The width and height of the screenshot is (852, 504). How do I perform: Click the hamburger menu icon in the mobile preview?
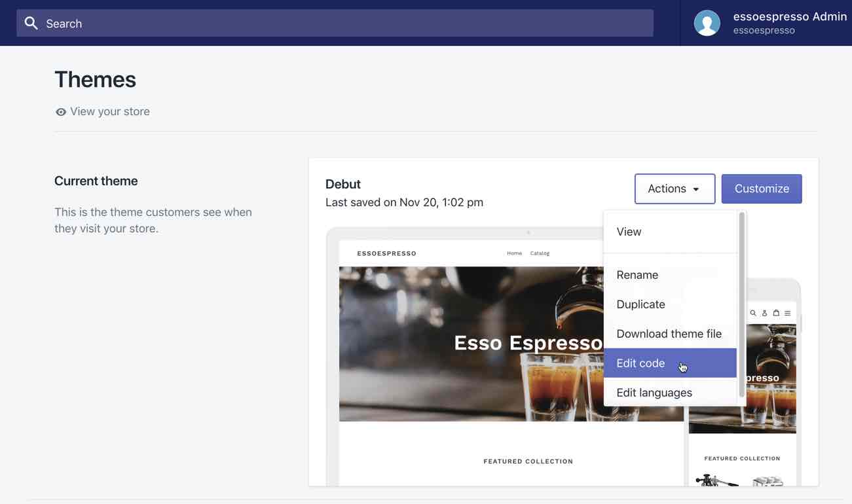(x=788, y=313)
